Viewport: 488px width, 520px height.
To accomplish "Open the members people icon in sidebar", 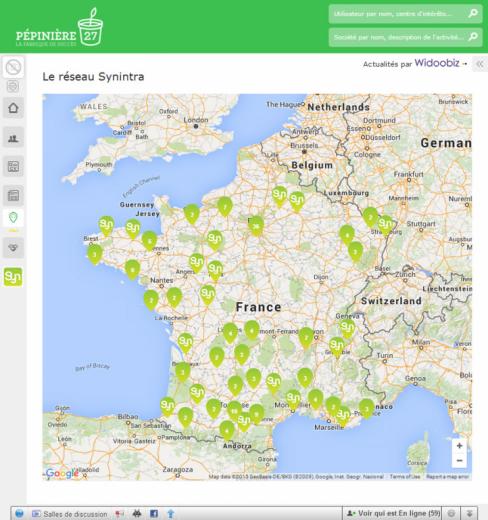I will click(x=13, y=137).
